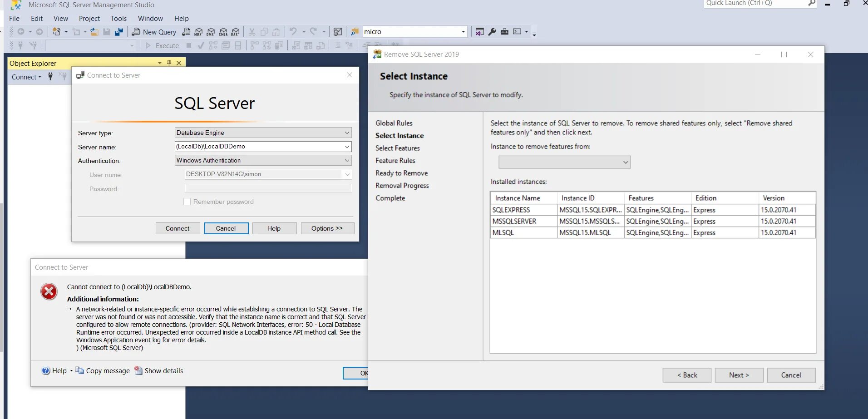Click the Activity Monitor toolbar icon
The image size is (868, 419).
tap(338, 32)
